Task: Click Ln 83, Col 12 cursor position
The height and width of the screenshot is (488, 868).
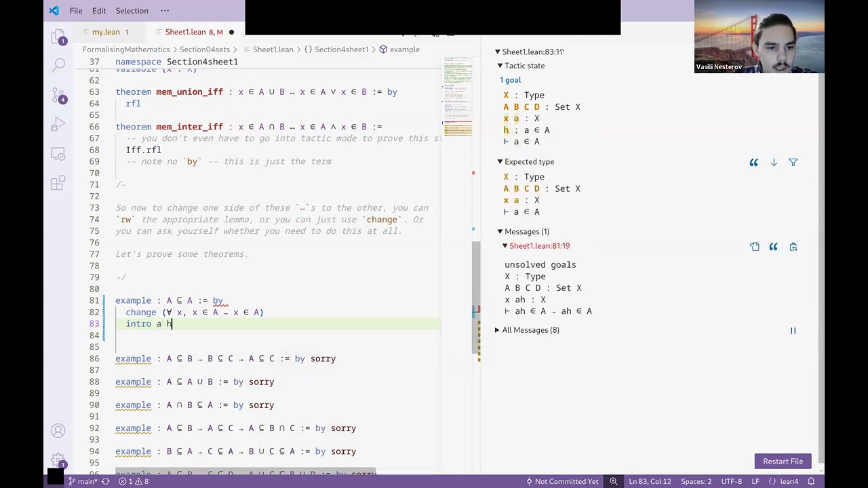Action: (650, 481)
